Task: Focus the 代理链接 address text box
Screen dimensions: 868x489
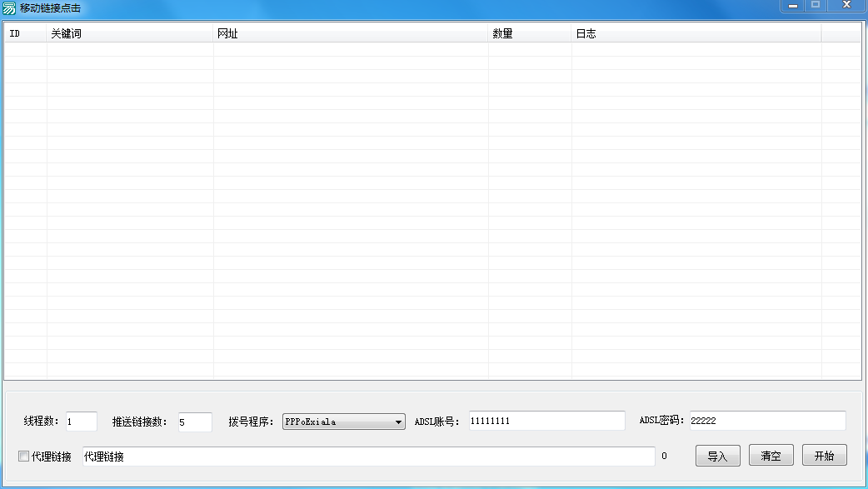Action: [367, 457]
